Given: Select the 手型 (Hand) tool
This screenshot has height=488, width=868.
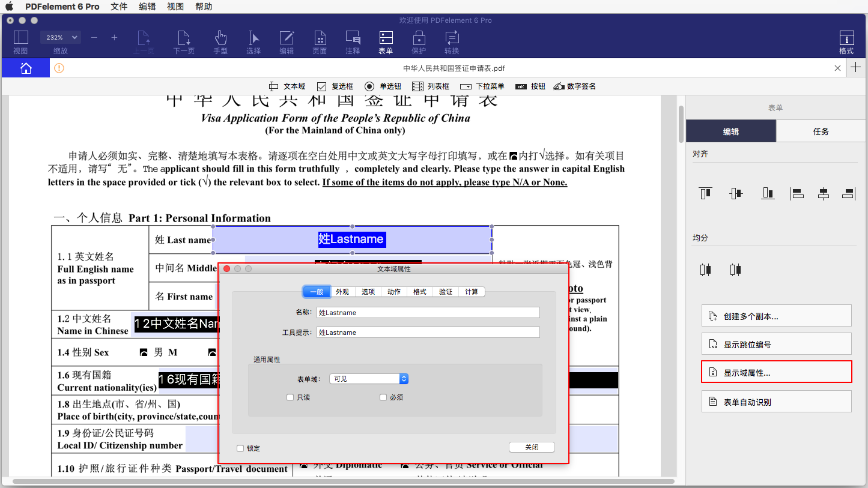Looking at the screenshot, I should 220,42.
